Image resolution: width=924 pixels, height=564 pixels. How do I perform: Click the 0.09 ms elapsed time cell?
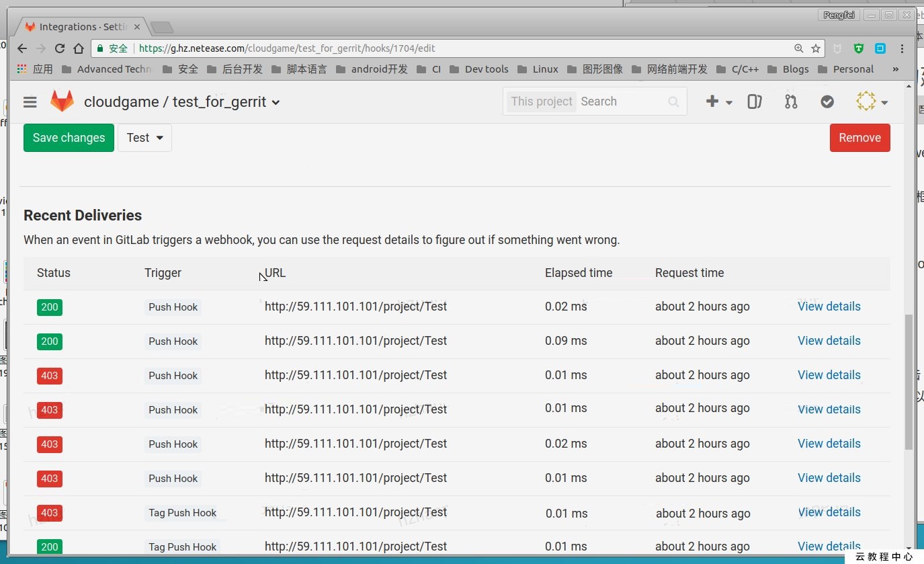[566, 341]
